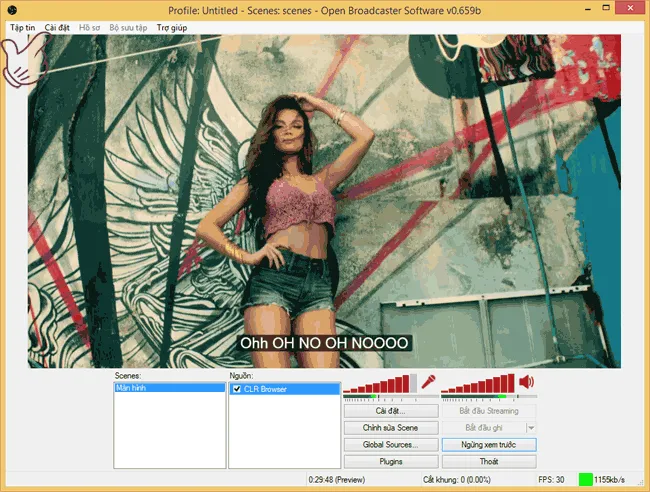Click the OBS logo in title bar
Image resolution: width=650 pixels, height=492 pixels.
(x=12, y=10)
